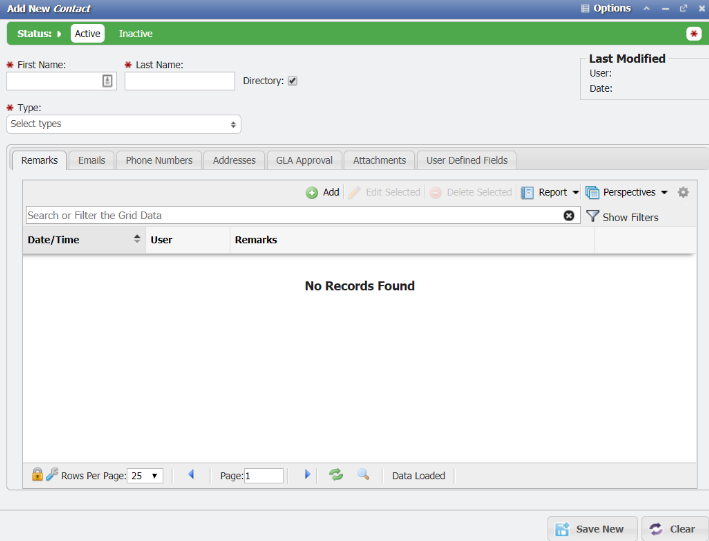Viewport: 709px width, 541px height.
Task: Clear the grid search with X icon
Action: (569, 215)
